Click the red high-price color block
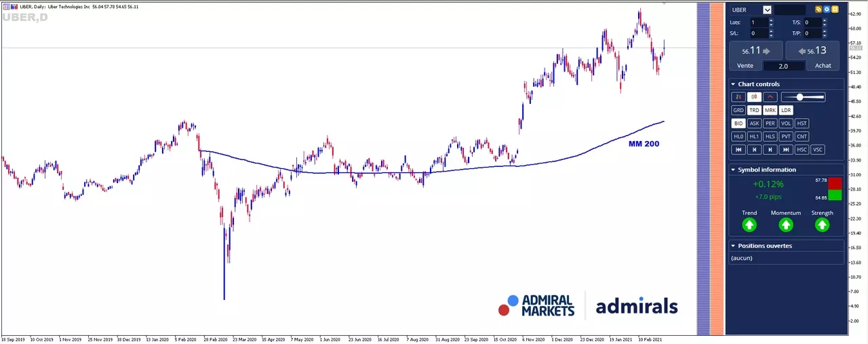The height and width of the screenshot is (344, 868). click(x=835, y=183)
